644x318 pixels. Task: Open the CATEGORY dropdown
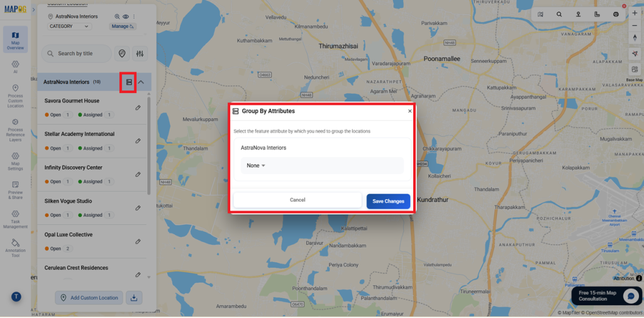pyautogui.click(x=69, y=26)
